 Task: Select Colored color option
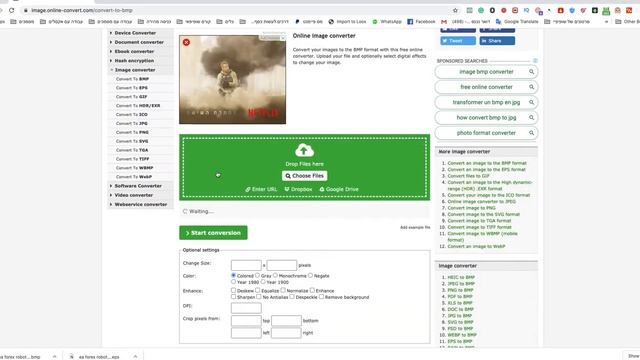[233, 276]
